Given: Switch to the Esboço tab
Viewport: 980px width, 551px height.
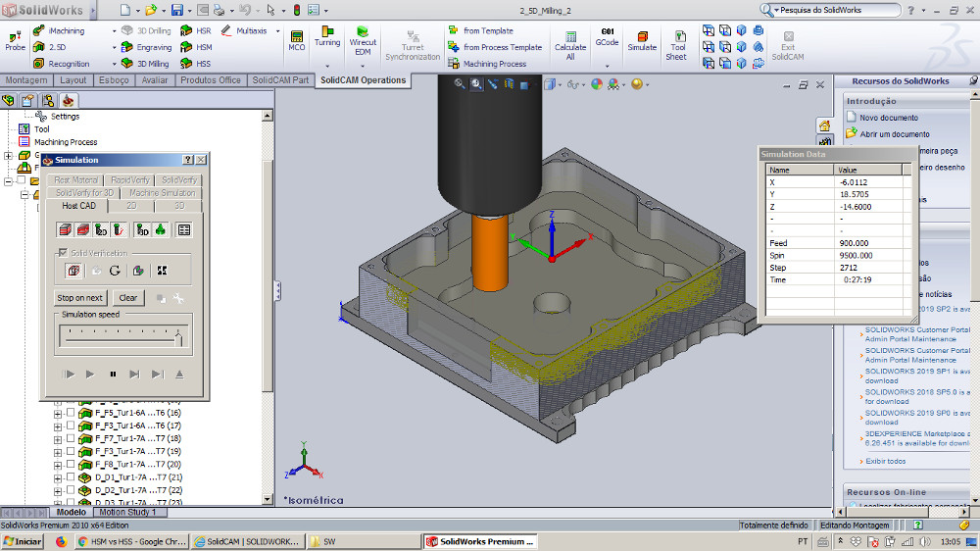Looking at the screenshot, I should [x=114, y=80].
